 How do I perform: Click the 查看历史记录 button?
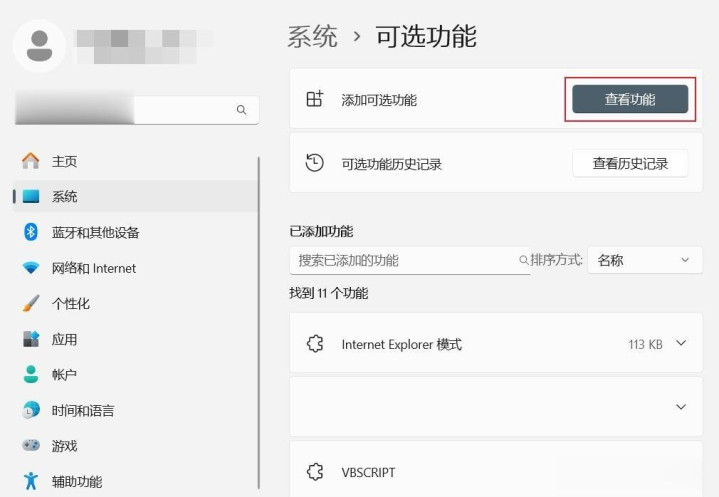click(630, 163)
